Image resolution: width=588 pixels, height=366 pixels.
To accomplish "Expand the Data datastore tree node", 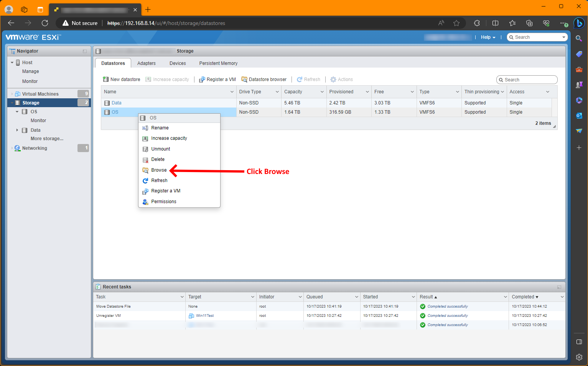I will [x=17, y=130].
